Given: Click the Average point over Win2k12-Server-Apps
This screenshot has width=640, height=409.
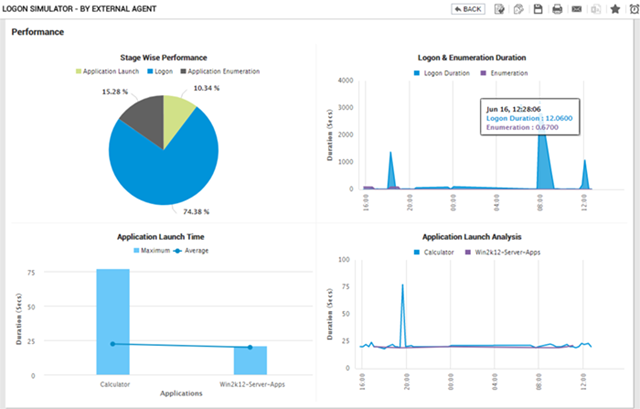Looking at the screenshot, I should click(x=250, y=347).
